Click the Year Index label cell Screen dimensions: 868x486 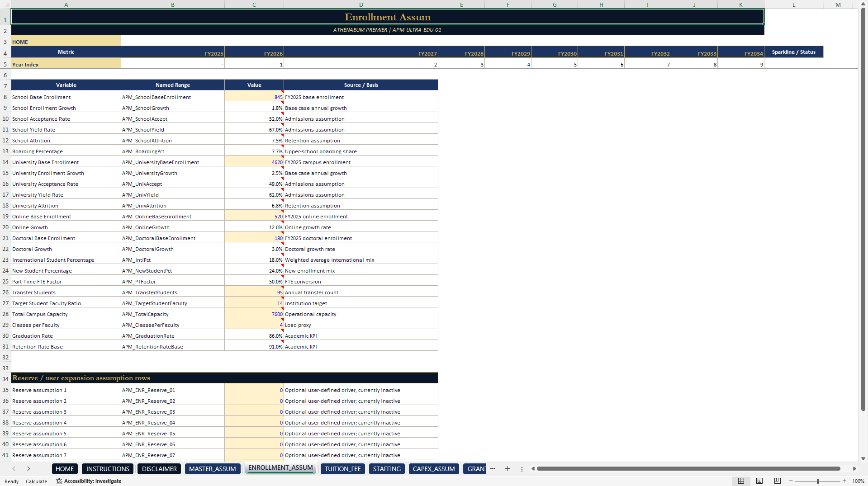(66, 64)
